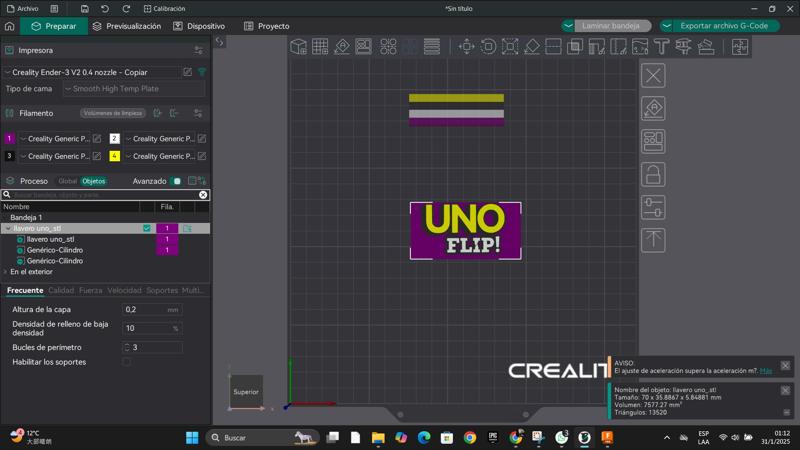Click the Altura de la capa field

point(152,309)
